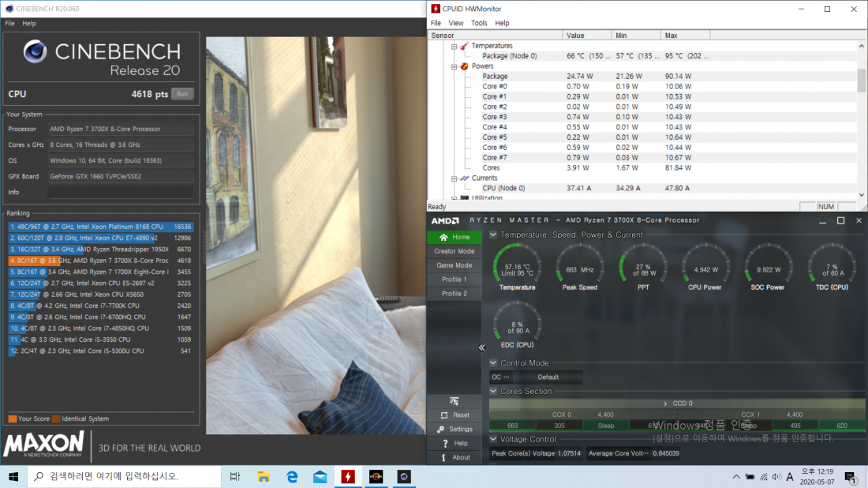This screenshot has width=868, height=488.
Task: Select Package (Node 0) temperature row in HWMonitor
Action: pyautogui.click(x=642, y=56)
